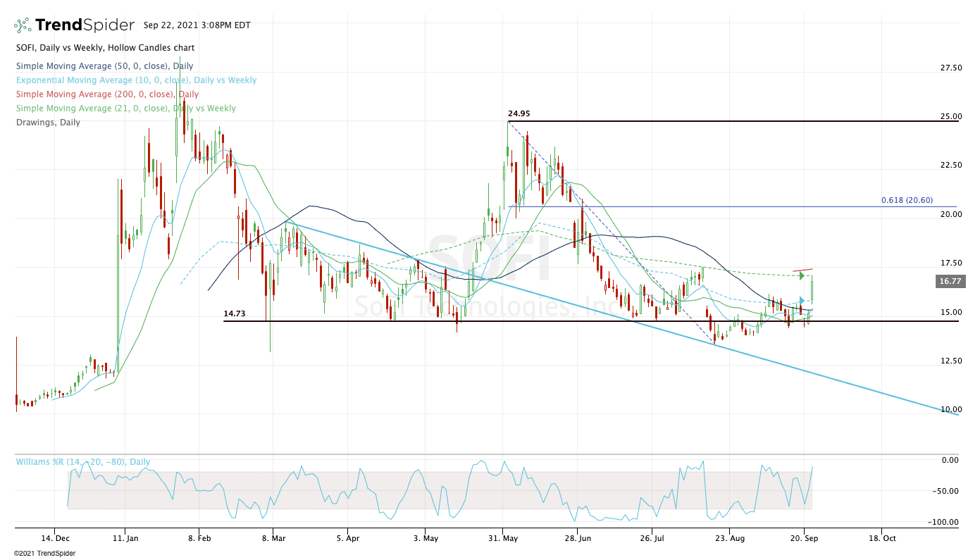This screenshot has height=560, width=980.
Task: Toggle the Exponential Moving Average 10 legend
Action: (x=135, y=80)
